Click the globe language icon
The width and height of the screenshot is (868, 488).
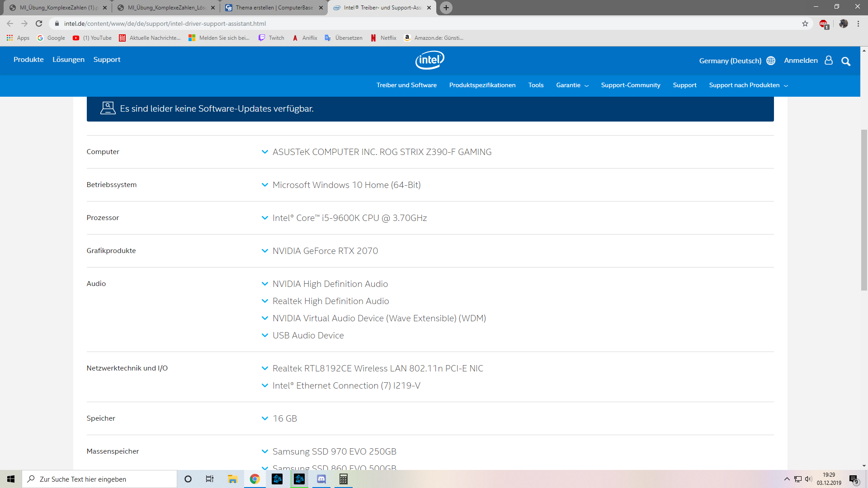click(771, 61)
